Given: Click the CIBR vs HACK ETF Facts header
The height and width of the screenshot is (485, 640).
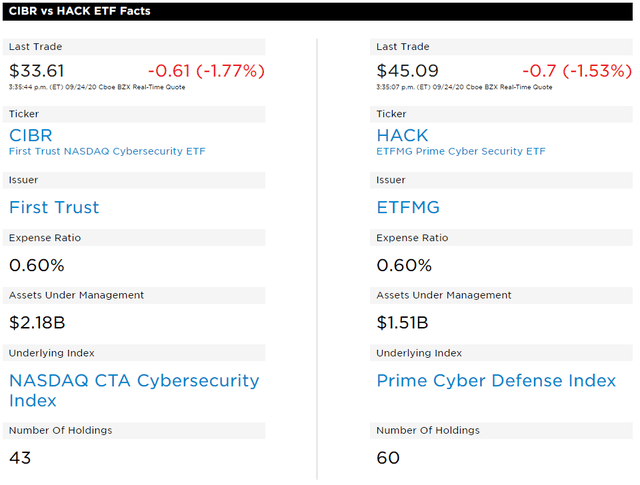Looking at the screenshot, I should (80, 11).
